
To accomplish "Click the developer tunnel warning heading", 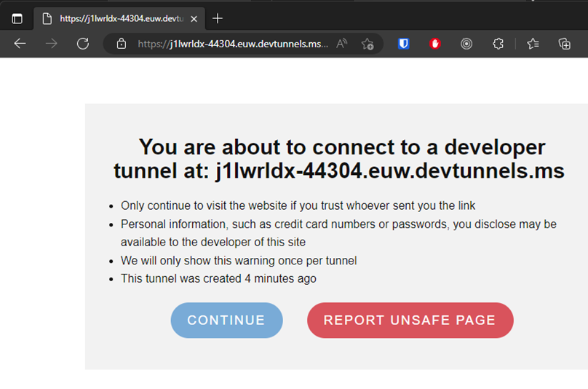I will [339, 159].
